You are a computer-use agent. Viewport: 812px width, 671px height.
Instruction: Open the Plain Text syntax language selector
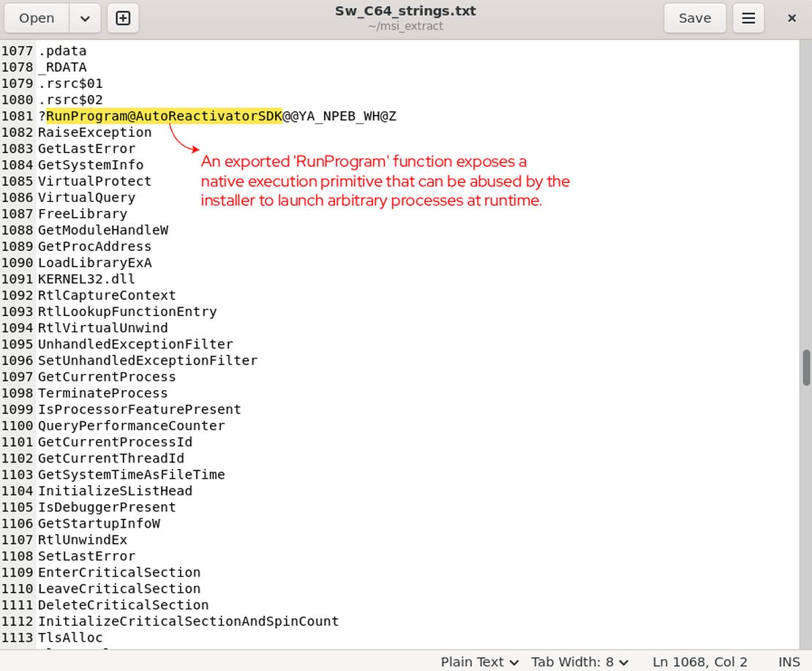pos(479,661)
